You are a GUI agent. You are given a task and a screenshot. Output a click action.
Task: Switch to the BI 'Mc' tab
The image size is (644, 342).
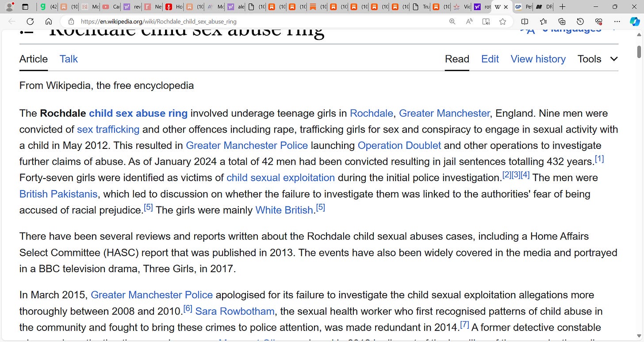90,7
